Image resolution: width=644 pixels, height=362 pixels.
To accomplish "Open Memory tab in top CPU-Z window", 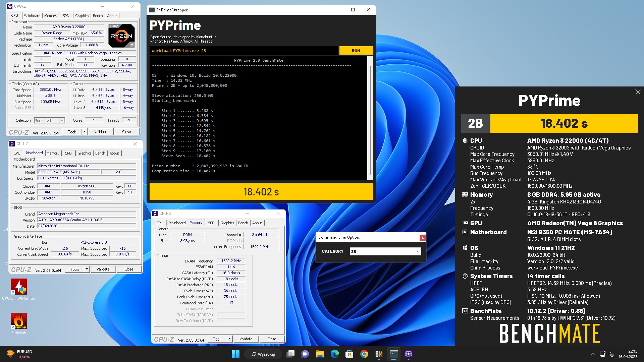I will [51, 16].
